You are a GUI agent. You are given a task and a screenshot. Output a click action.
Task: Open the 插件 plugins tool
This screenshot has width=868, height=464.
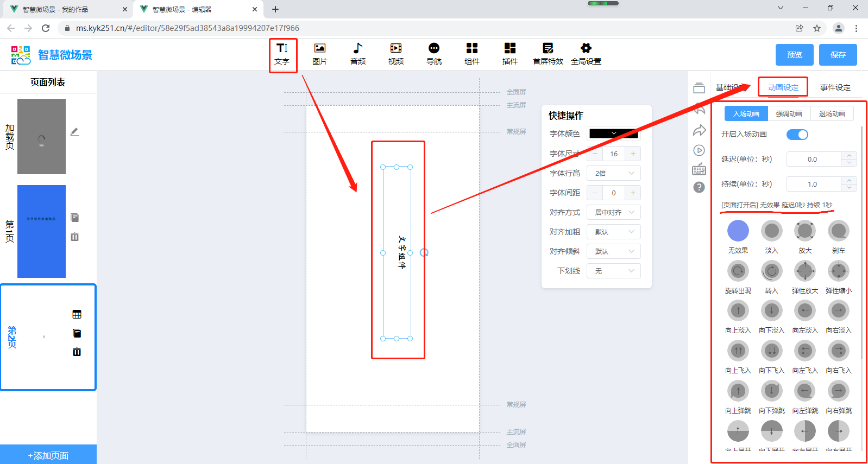pyautogui.click(x=510, y=54)
